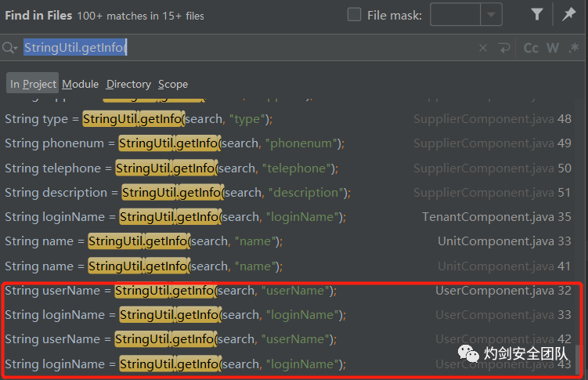Screen dimensions: 588x380
Task: Switch to the Module tab
Action: (81, 84)
